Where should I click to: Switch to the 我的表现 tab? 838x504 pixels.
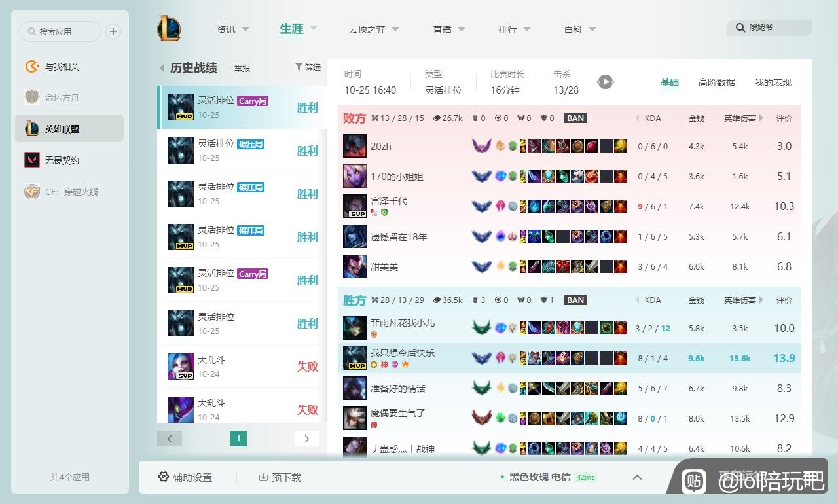click(773, 82)
